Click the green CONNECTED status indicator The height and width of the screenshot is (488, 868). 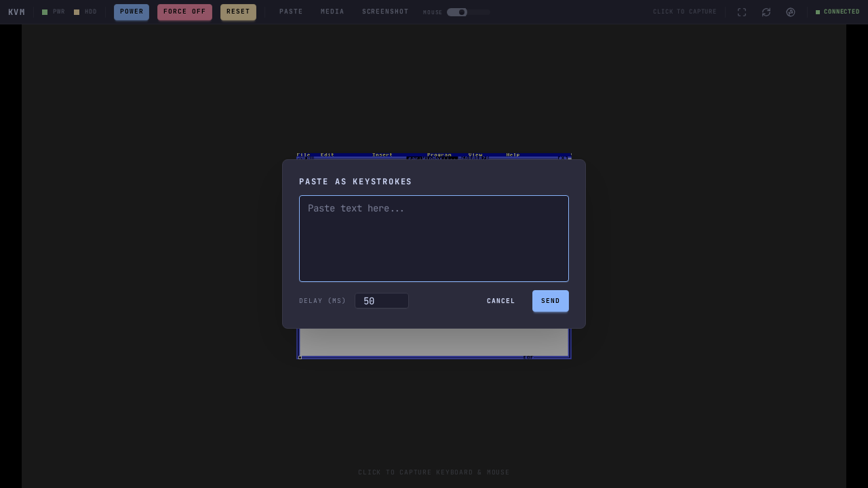[x=837, y=12]
